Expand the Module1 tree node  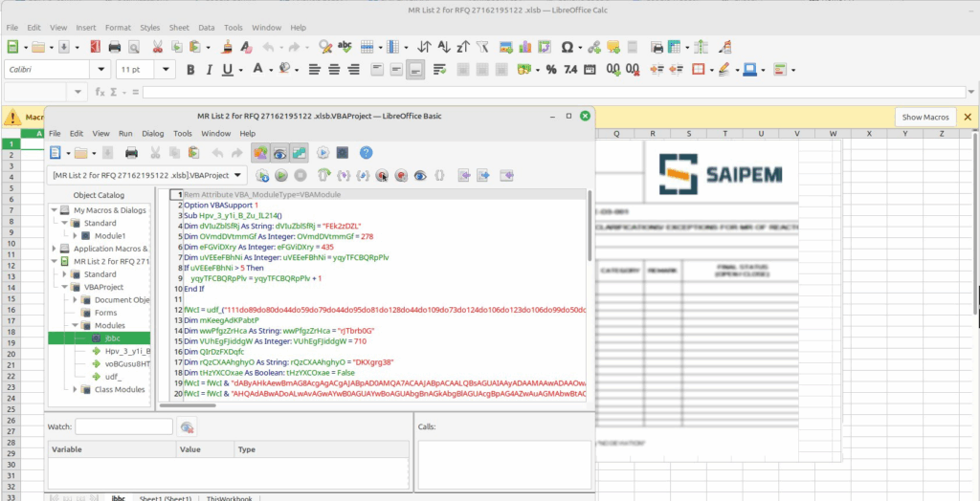76,235
